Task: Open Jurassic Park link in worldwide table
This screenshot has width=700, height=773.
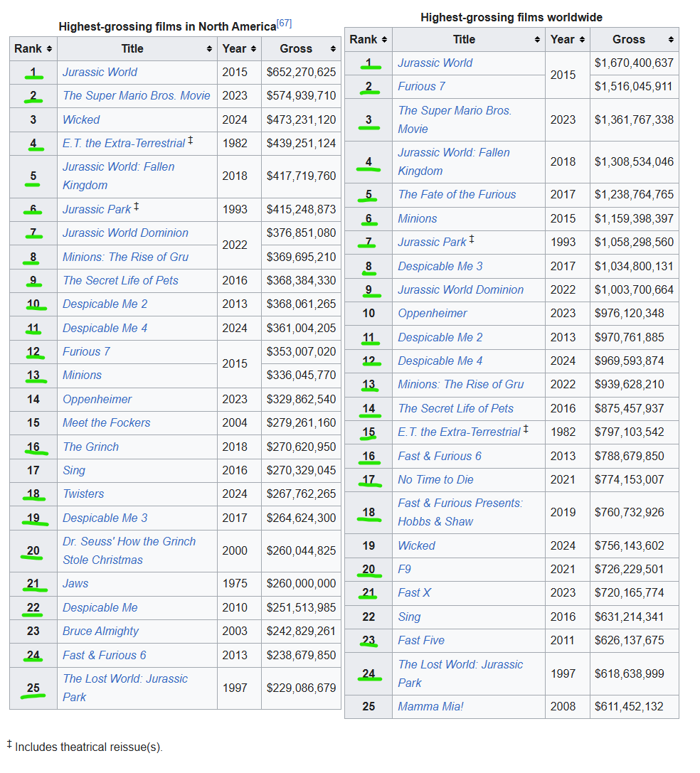Action: [432, 242]
